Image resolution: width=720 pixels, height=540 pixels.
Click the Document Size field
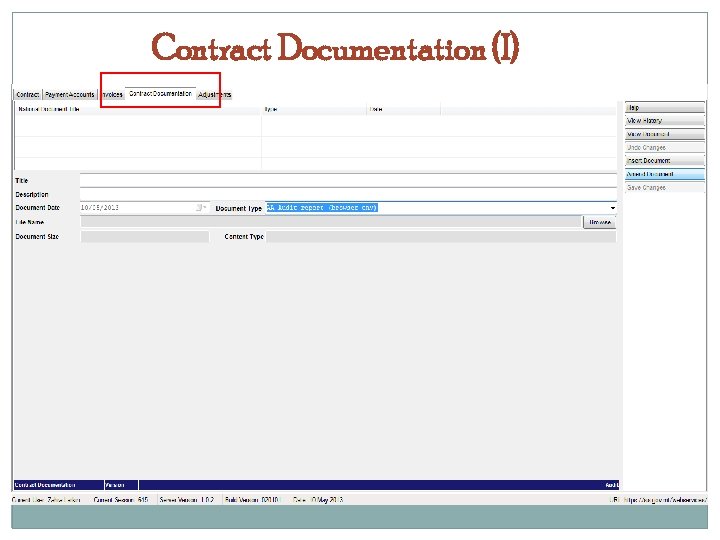(x=145, y=236)
